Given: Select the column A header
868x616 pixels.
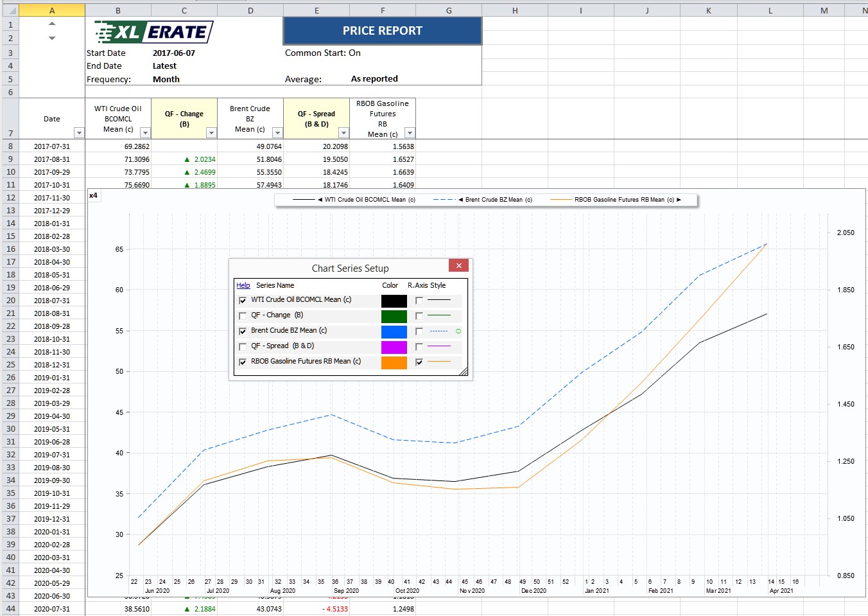Looking at the screenshot, I should [52, 10].
